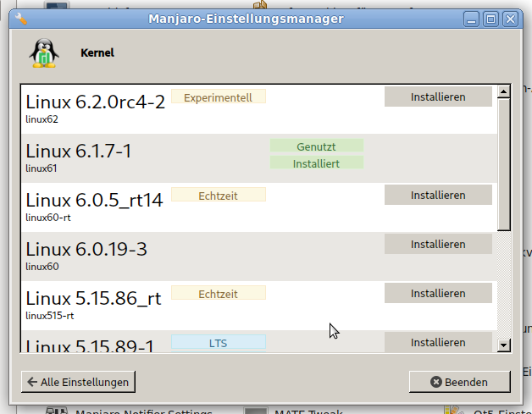Click the linux60-rt package name
Screen dimensions: 532x414
[48, 218]
